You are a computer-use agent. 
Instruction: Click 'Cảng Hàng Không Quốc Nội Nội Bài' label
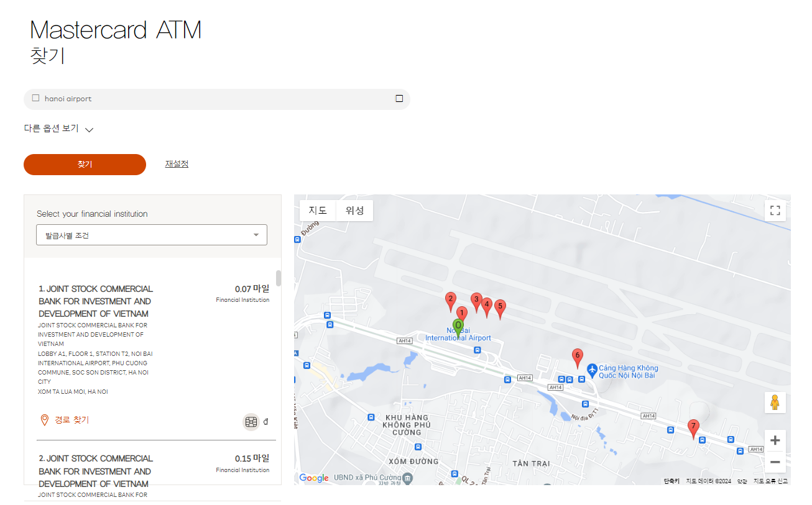point(629,372)
